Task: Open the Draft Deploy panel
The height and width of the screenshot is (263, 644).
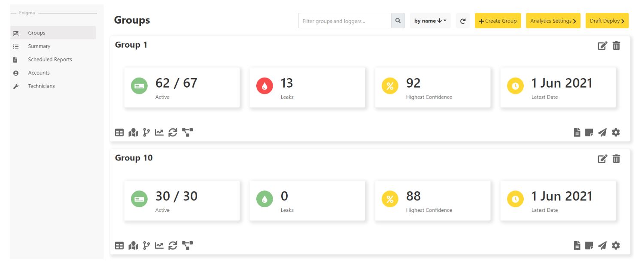Action: [607, 20]
